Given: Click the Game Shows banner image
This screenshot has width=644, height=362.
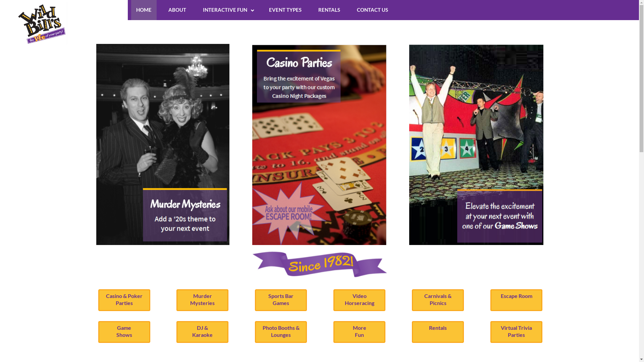Looking at the screenshot, I should point(476,145).
